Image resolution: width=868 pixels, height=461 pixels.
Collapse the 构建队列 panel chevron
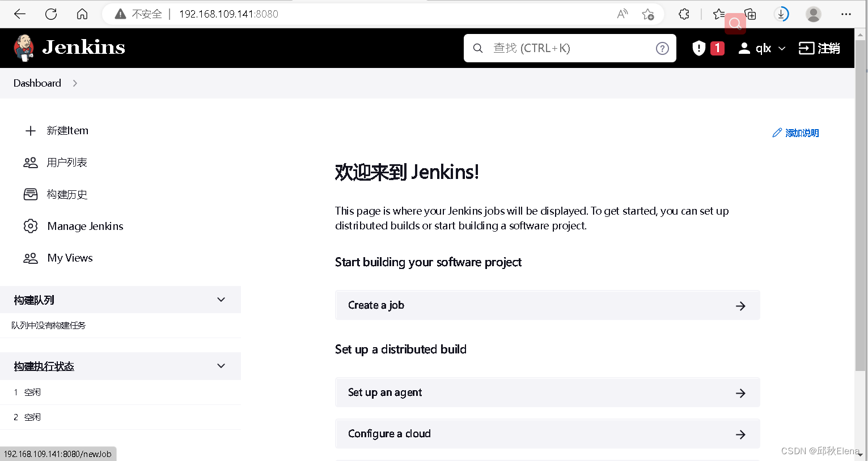221,300
